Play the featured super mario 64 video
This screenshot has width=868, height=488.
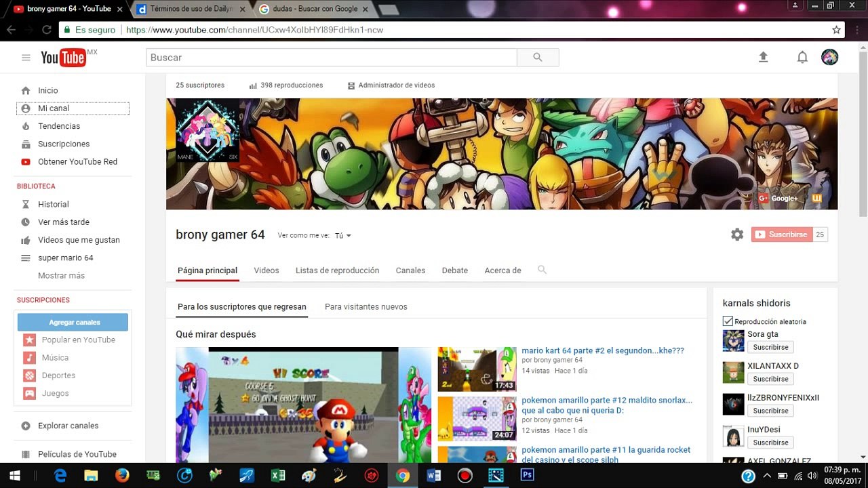[303, 405]
